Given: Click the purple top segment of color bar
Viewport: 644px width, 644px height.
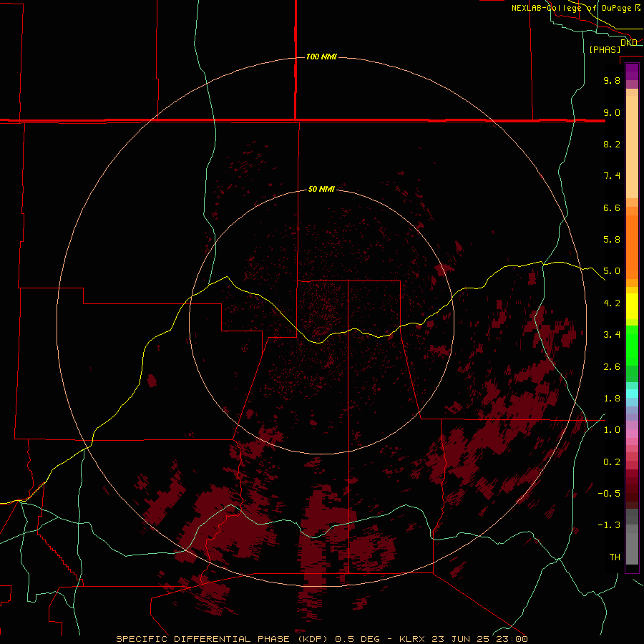Looking at the screenshot, I should pyautogui.click(x=632, y=72).
